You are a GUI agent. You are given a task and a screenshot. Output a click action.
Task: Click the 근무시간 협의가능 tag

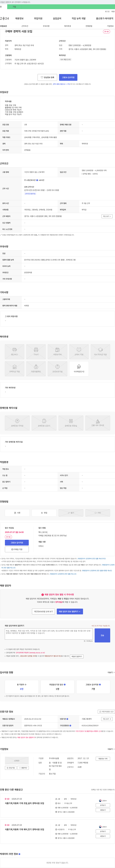pyautogui.click(x=30, y=194)
